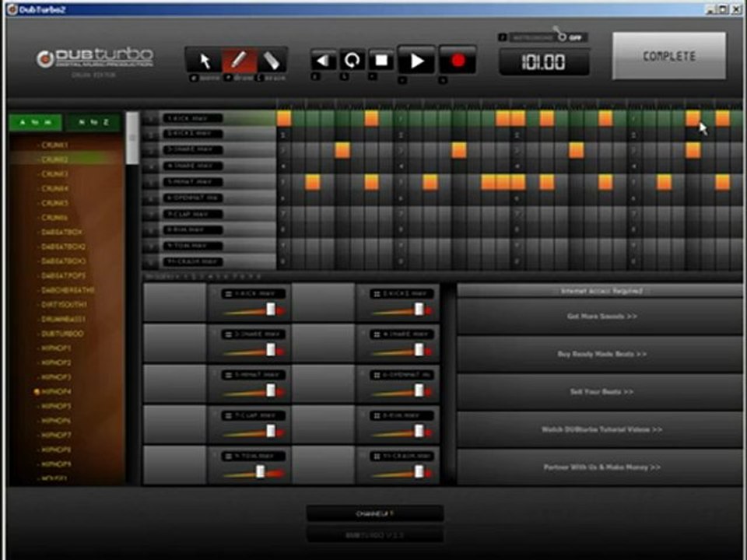
Task: Click row number button beside 1-KICK.wav track
Action: (151, 118)
